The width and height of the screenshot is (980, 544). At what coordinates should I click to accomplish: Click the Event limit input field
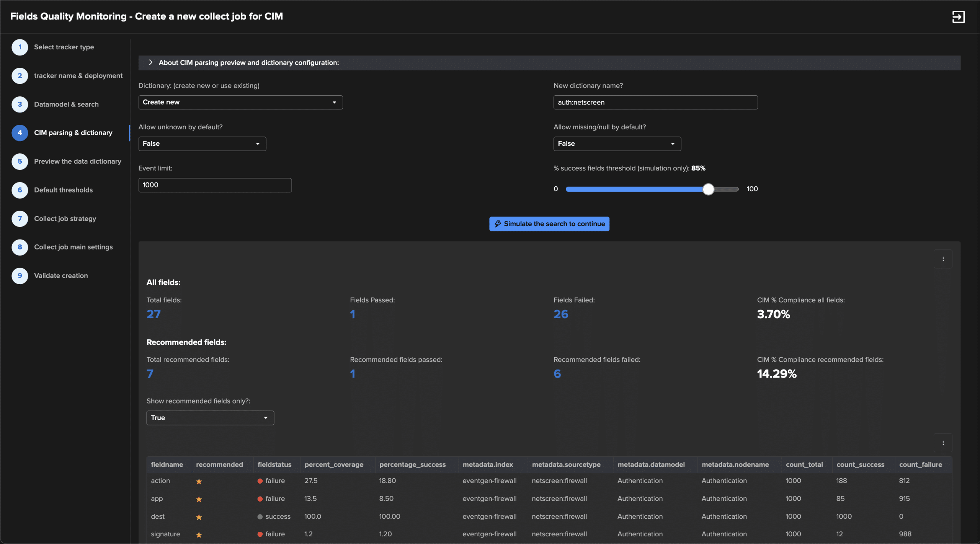click(x=214, y=185)
